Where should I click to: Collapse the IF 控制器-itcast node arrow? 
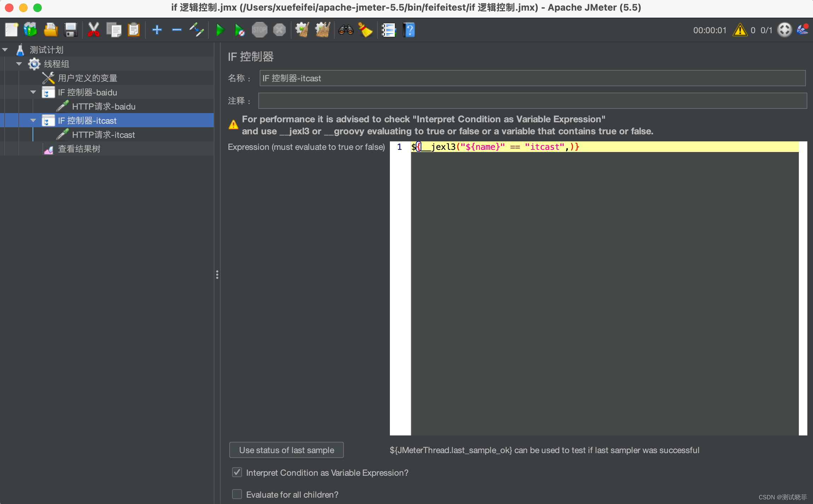point(33,121)
